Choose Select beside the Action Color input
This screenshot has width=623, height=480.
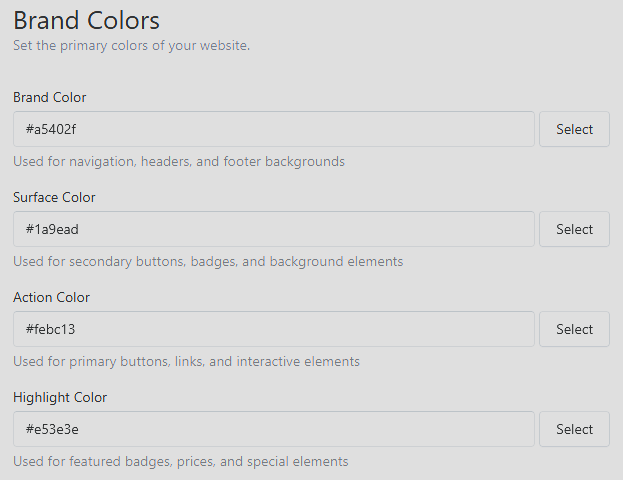click(574, 329)
